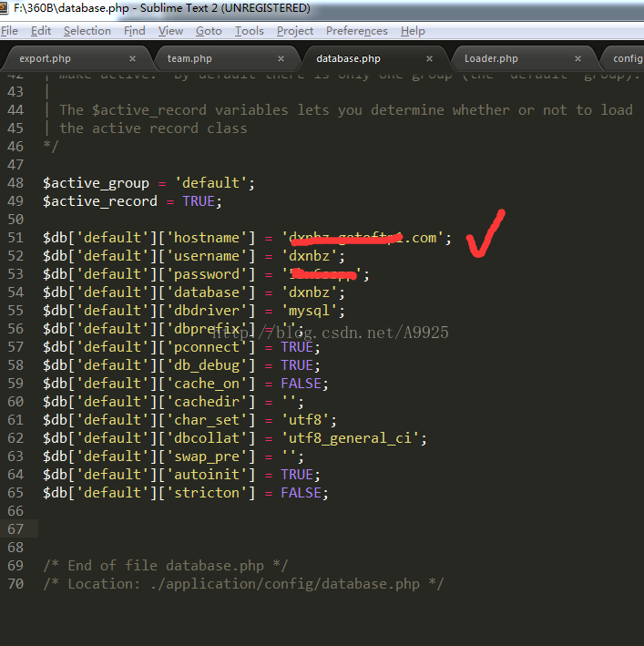The image size is (644, 646).
Task: Open the Preferences menu
Action: pyautogui.click(x=357, y=31)
